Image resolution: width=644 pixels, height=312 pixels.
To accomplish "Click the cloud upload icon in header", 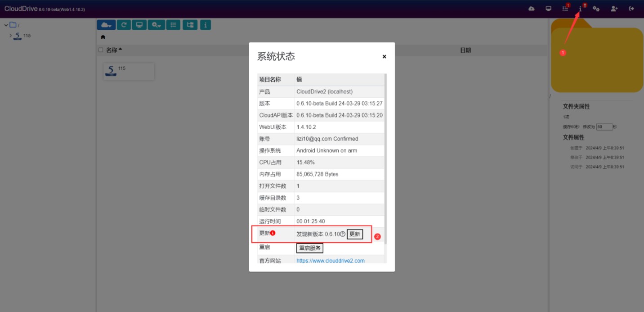I will click(532, 9).
